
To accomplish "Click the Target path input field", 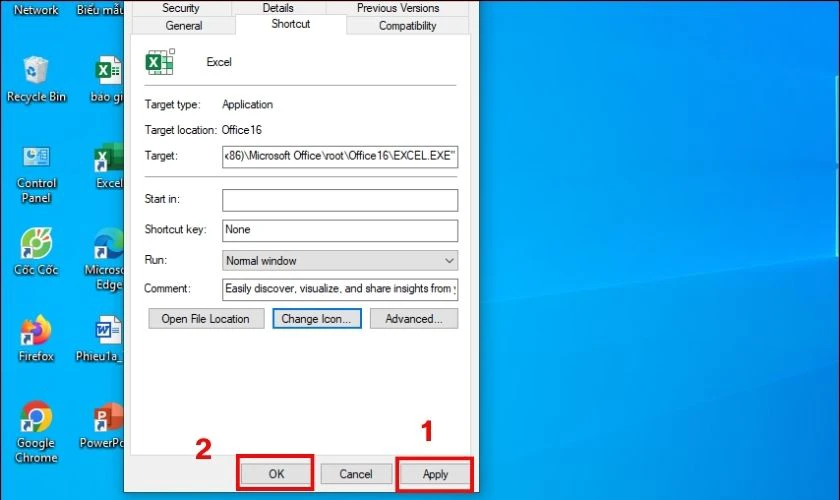I will [x=340, y=156].
